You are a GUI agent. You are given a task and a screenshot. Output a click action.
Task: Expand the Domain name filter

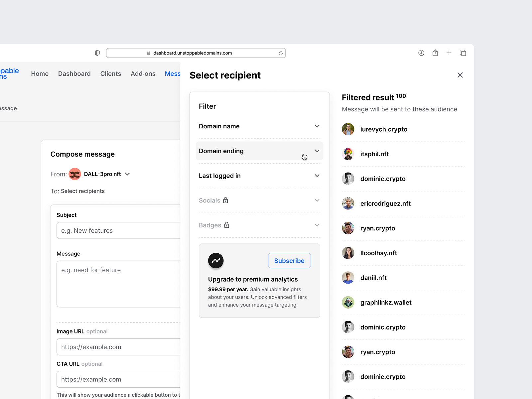click(x=317, y=126)
